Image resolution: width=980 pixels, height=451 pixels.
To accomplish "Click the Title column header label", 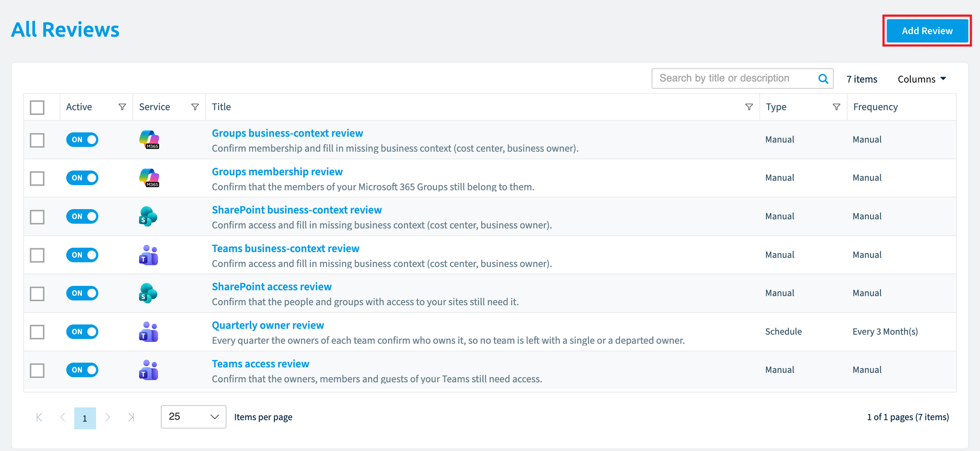I will [221, 107].
